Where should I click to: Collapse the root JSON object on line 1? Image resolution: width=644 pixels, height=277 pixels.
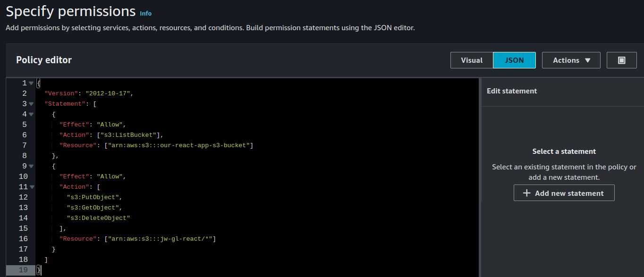click(31, 83)
